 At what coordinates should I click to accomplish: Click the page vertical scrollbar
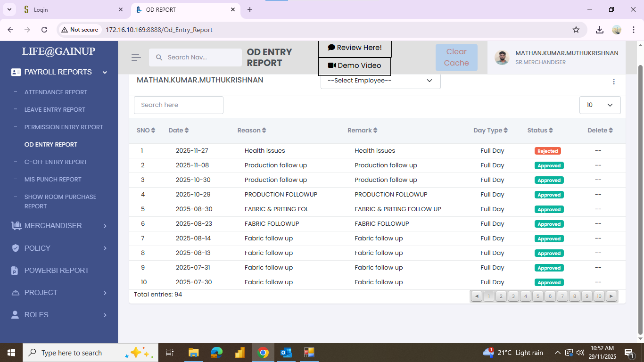click(x=640, y=189)
